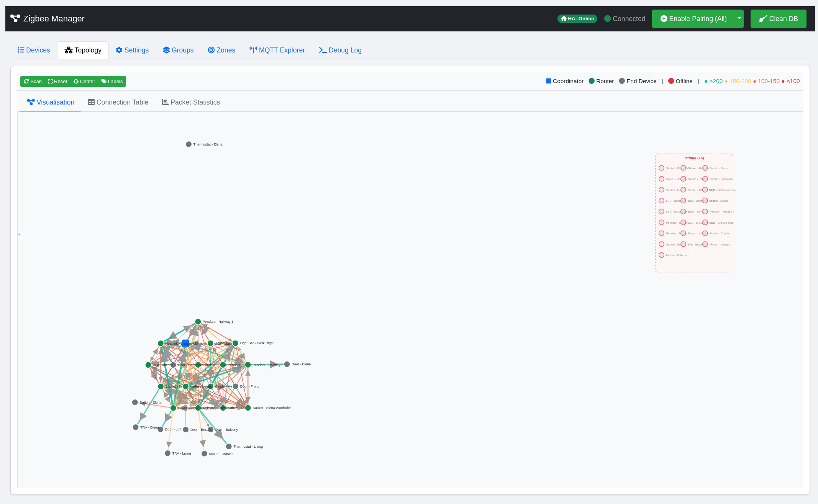Select offline Blind - Elena node
The image size is (818, 504).
point(683,211)
